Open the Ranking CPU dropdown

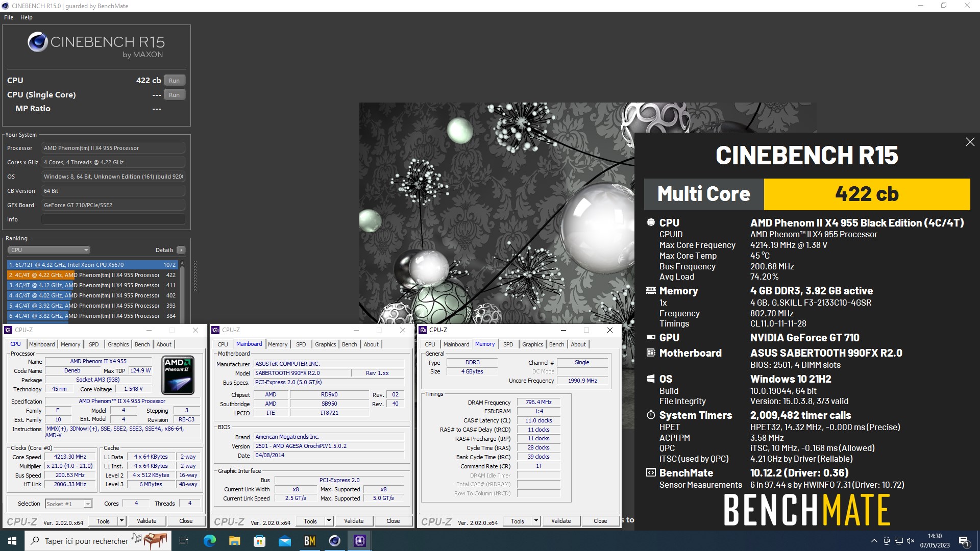[x=49, y=250]
